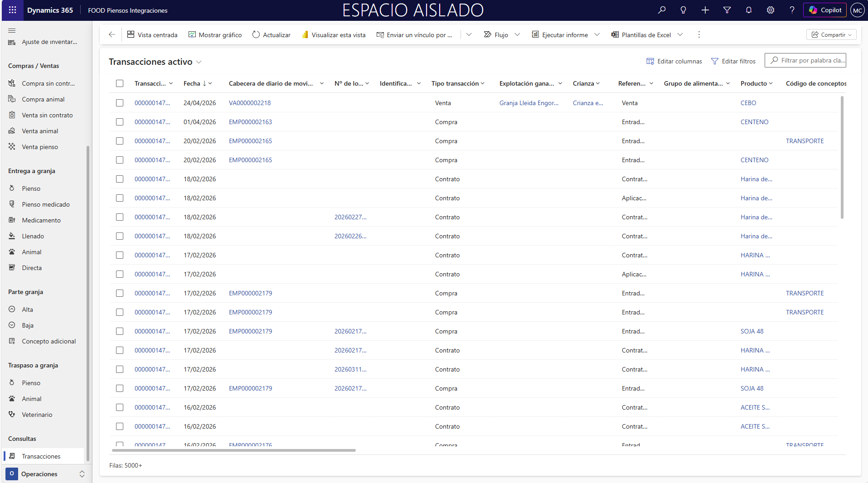Collapse the sidebar with hamburger icon

12,30
